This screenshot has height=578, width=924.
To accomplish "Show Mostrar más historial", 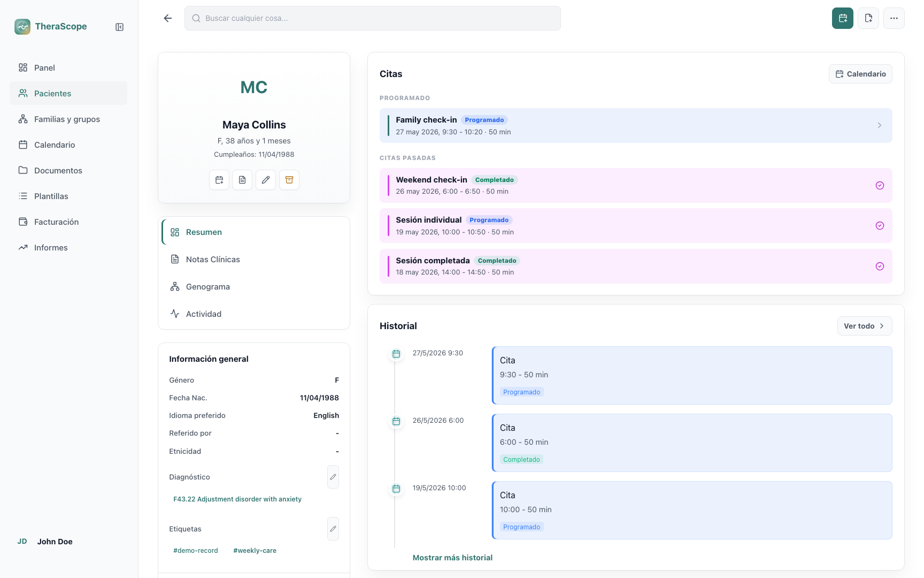I will [452, 558].
